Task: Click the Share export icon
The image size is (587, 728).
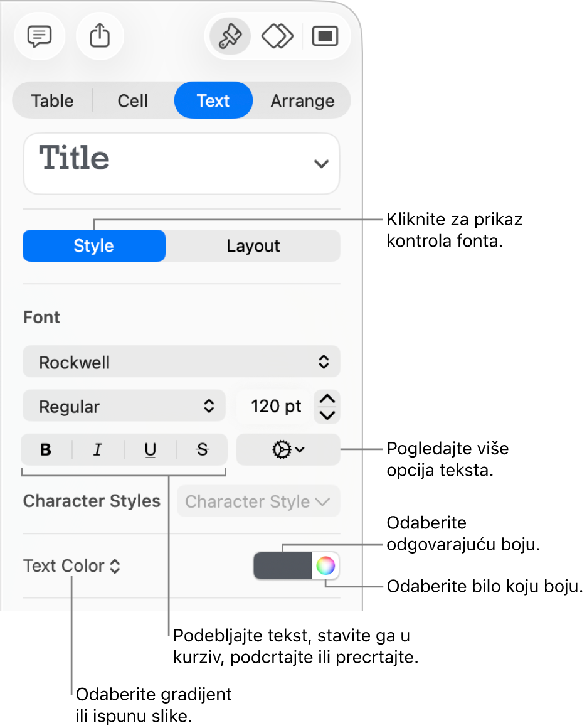Action: pos(99,36)
